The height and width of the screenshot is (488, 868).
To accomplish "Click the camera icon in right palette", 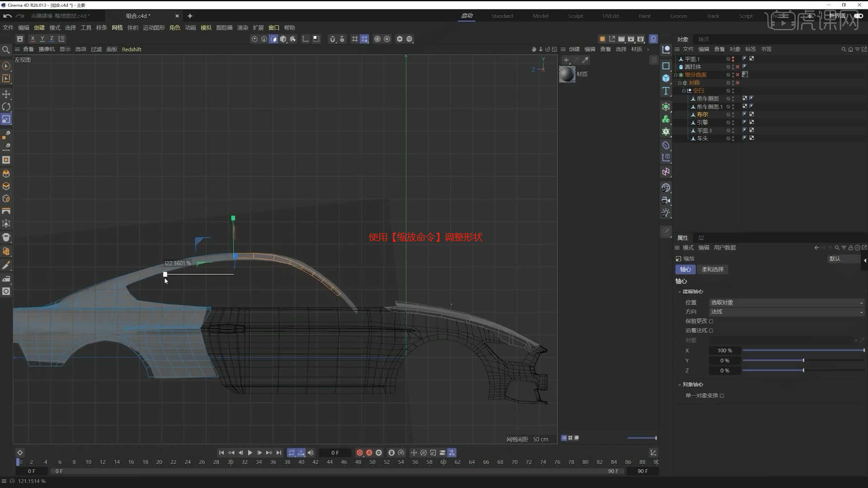I will pos(666,200).
